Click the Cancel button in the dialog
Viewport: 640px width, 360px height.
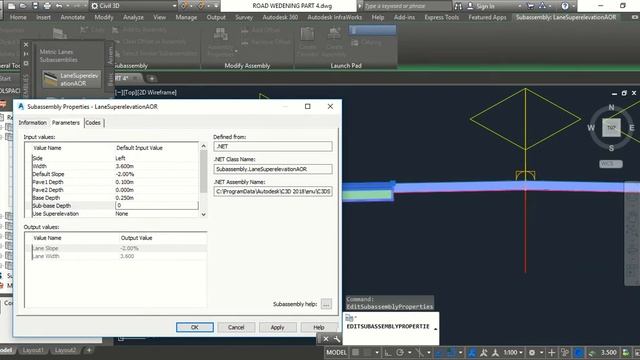236,327
